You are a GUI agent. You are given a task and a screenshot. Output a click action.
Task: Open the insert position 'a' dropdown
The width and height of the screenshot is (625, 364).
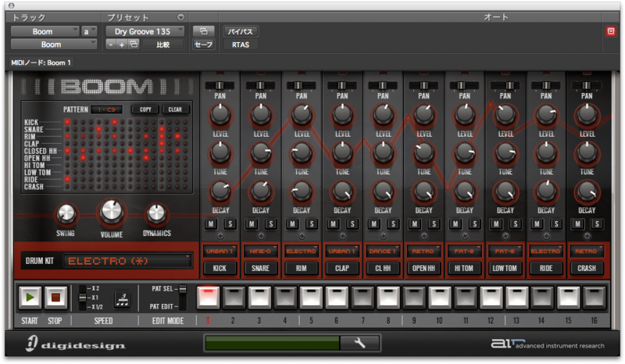(x=89, y=31)
